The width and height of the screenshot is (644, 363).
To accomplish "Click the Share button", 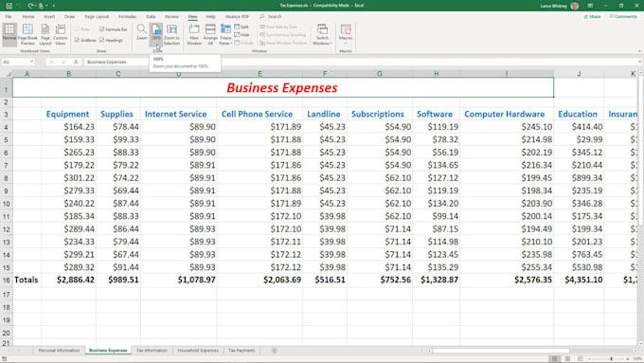I will click(592, 16).
